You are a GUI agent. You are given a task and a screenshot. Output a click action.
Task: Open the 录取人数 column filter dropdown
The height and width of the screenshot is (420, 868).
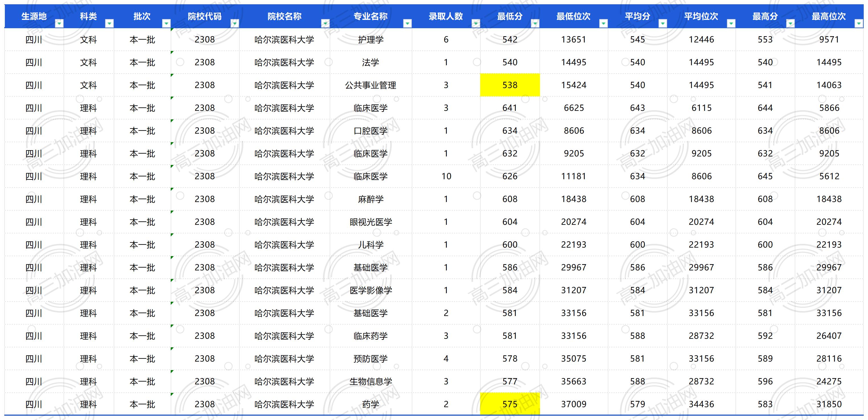476,23
